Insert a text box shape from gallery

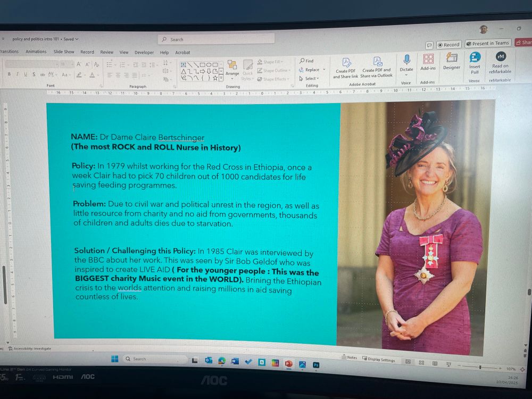point(184,64)
